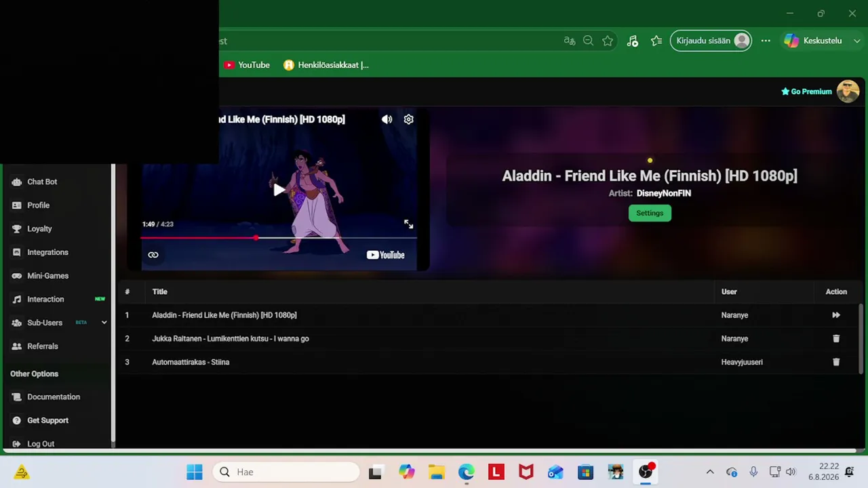
Task: Click the translate page icon
Action: [x=570, y=41]
